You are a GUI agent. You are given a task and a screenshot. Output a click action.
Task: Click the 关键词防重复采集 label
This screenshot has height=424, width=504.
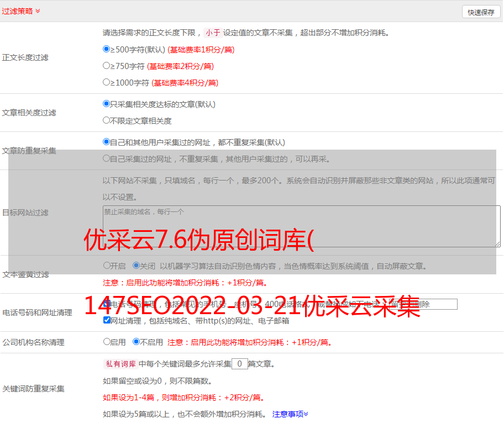33,389
